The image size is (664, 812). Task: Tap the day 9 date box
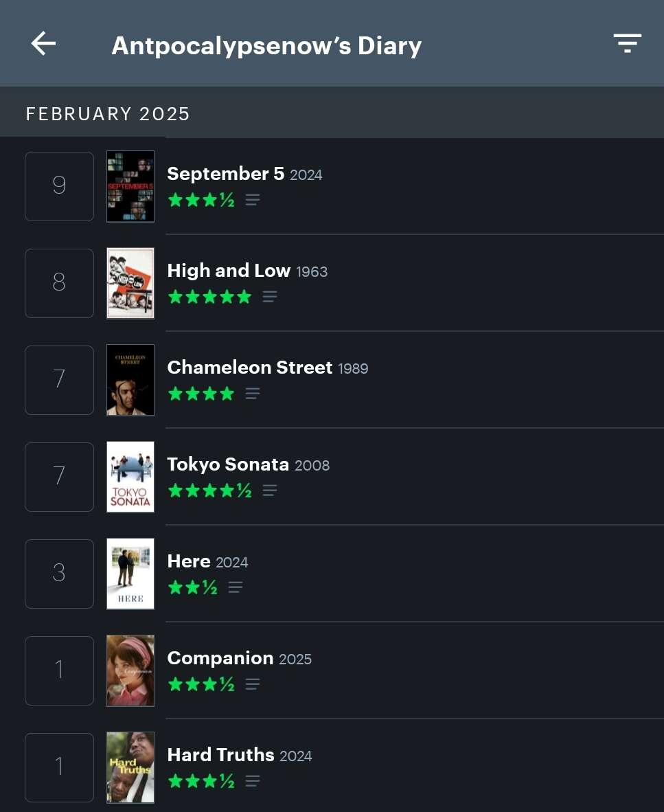point(59,186)
